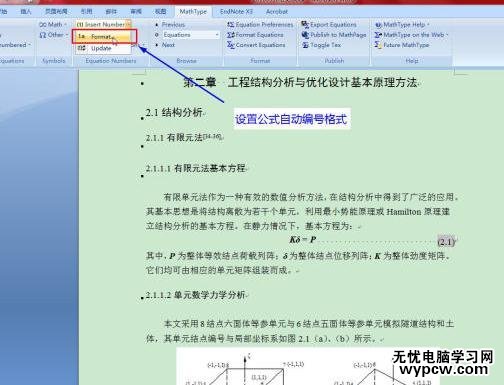
Task: Click Format Equations
Action: (255, 35)
